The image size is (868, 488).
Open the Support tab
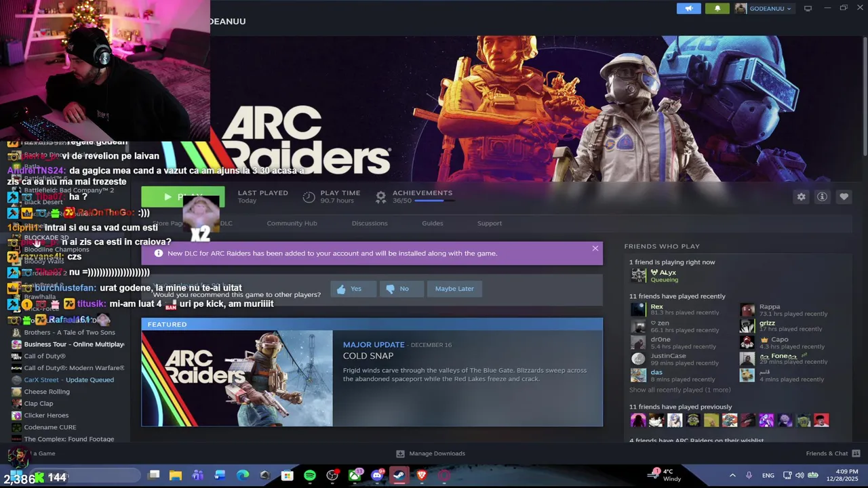[489, 223]
